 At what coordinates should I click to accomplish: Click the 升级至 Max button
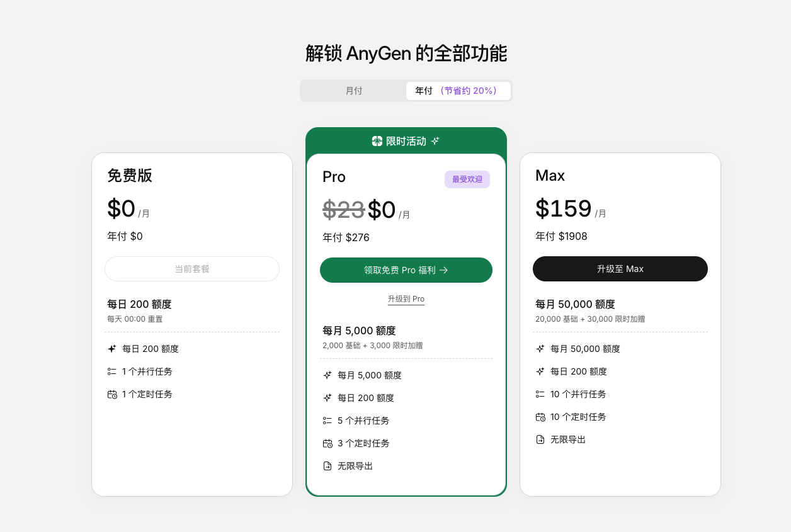click(x=620, y=269)
